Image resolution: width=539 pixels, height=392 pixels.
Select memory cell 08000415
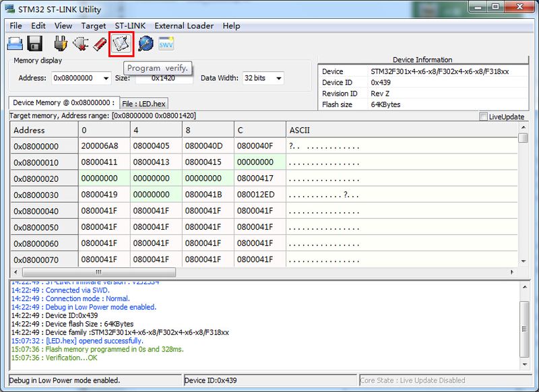pyautogui.click(x=208, y=162)
